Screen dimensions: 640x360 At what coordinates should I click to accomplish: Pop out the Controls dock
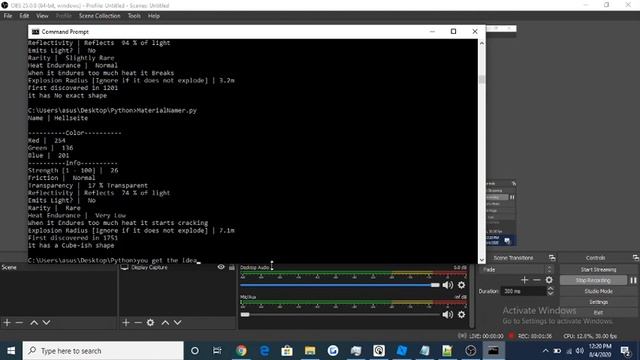point(636,258)
